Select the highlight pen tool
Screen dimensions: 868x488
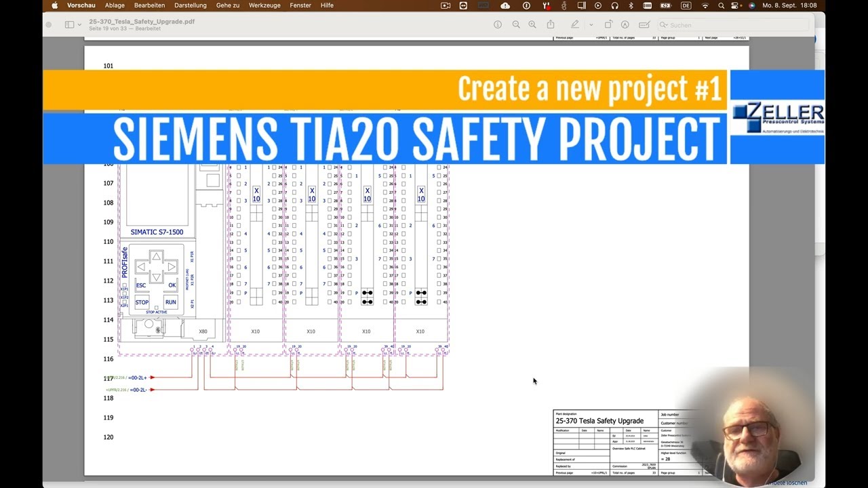575,24
